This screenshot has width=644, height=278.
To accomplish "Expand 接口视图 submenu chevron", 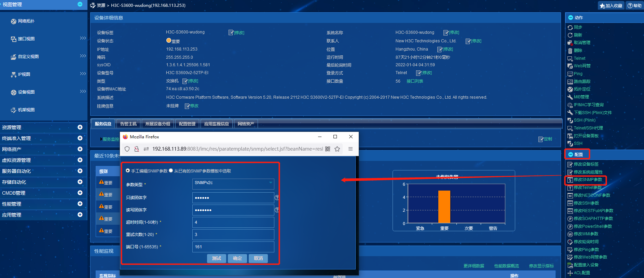I will 83,38.
